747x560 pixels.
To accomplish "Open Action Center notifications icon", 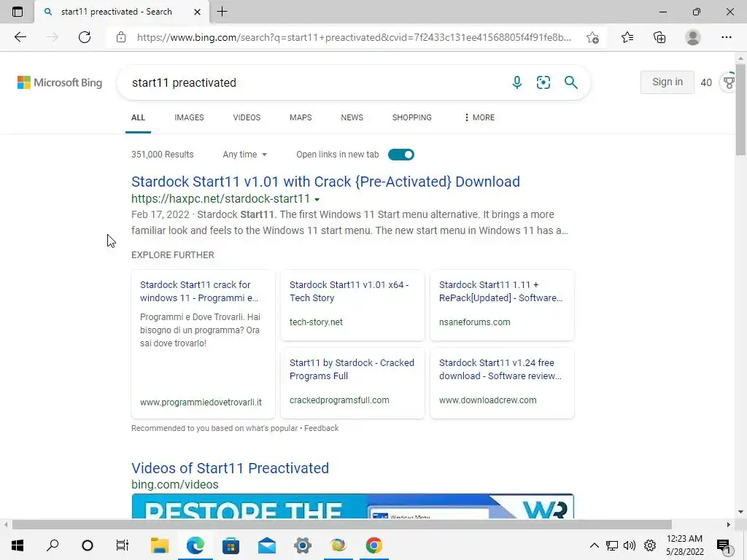I will point(724,545).
